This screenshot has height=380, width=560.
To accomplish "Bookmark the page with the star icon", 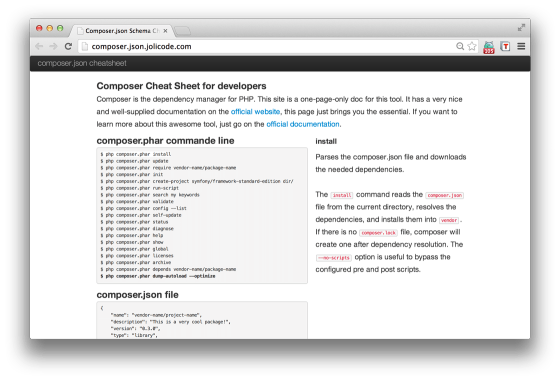I will (472, 46).
